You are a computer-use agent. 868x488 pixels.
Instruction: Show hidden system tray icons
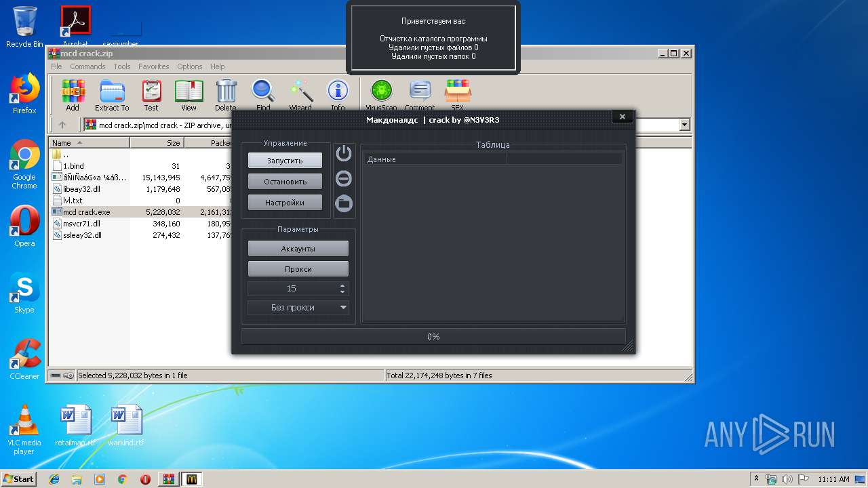757,479
